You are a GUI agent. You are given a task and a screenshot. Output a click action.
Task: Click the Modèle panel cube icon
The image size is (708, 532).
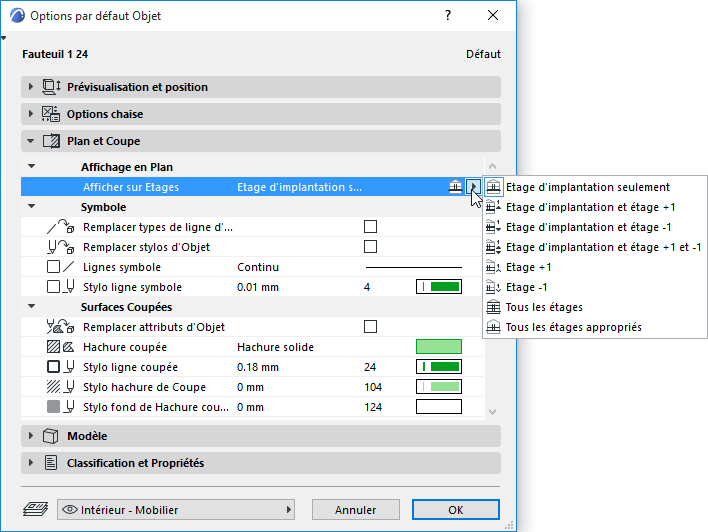pyautogui.click(x=52, y=436)
